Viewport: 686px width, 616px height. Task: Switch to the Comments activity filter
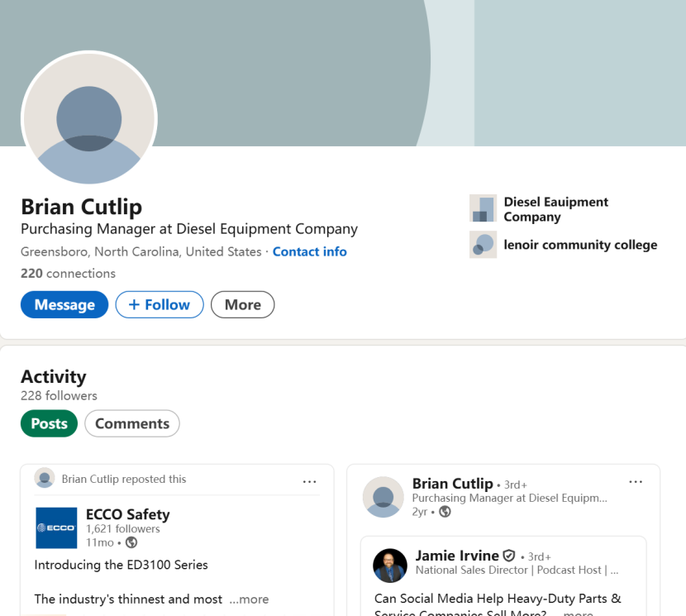pyautogui.click(x=132, y=423)
